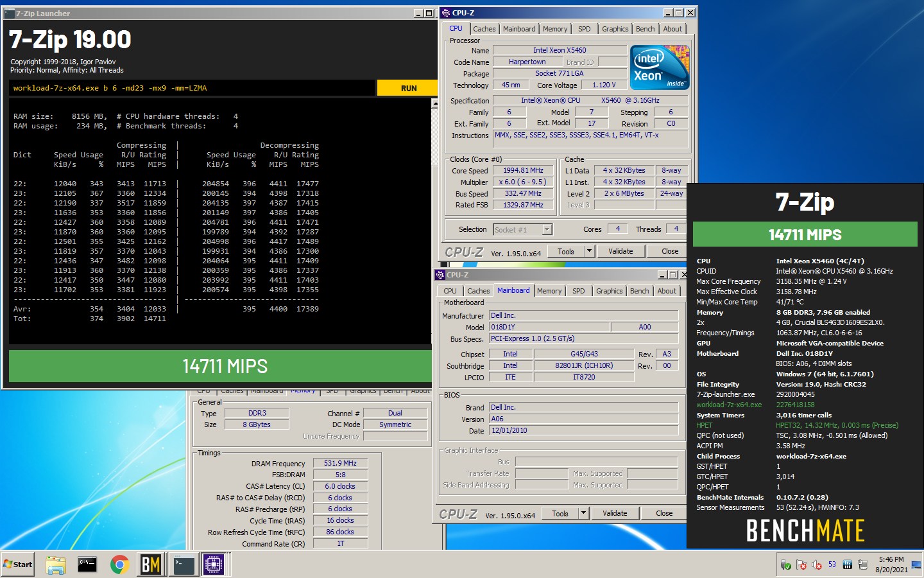Open Windows Explorer from the taskbar
This screenshot has height=578, width=924.
pyautogui.click(x=56, y=565)
